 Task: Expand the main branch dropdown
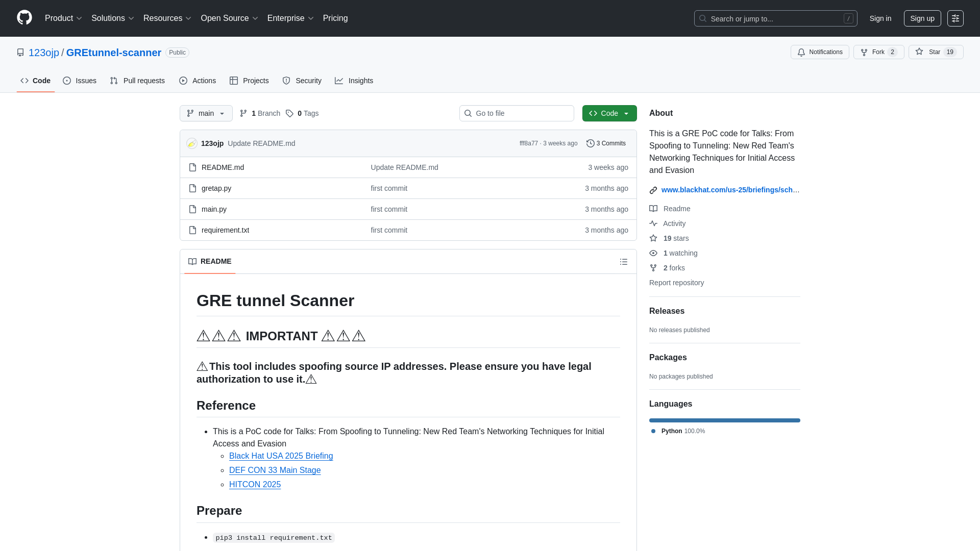click(206, 113)
